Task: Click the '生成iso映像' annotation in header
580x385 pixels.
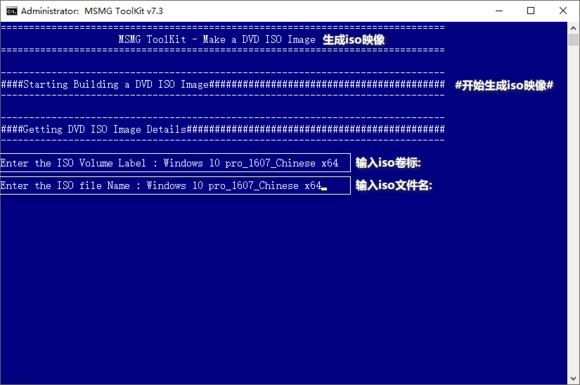Action: pyautogui.click(x=354, y=40)
